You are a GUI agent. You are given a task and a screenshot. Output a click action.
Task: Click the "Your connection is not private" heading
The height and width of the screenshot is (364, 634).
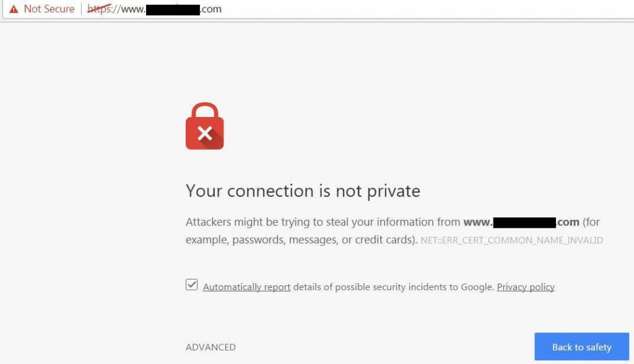point(303,191)
